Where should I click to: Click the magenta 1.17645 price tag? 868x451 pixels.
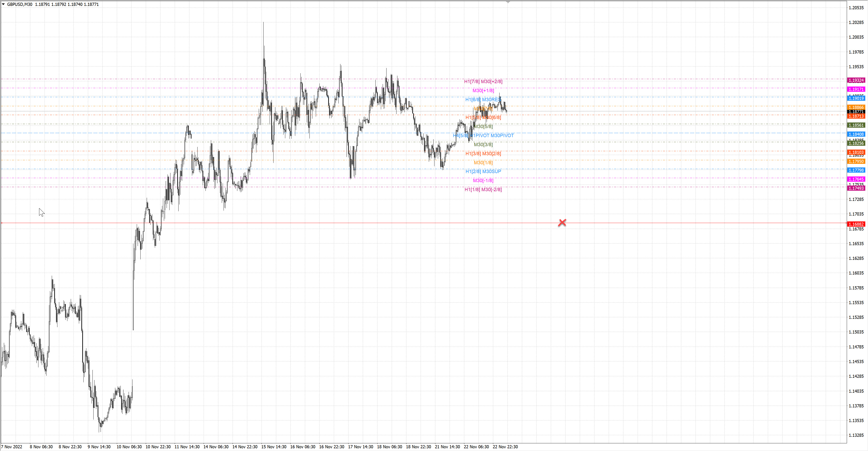(x=856, y=179)
